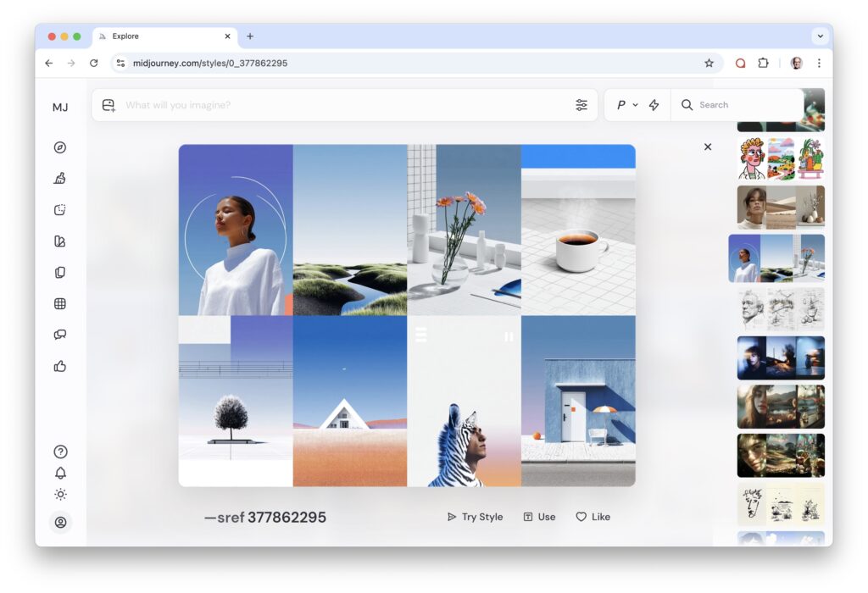Open the notifications bell icon

pyautogui.click(x=60, y=473)
